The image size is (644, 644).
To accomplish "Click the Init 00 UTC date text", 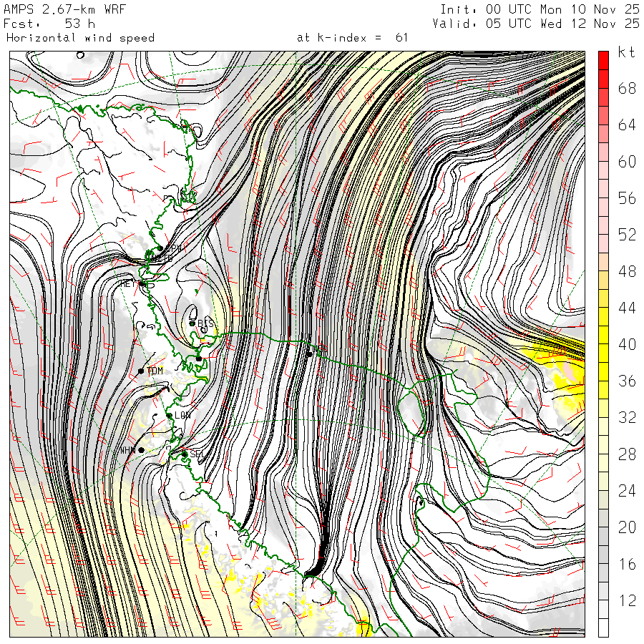I will [540, 9].
